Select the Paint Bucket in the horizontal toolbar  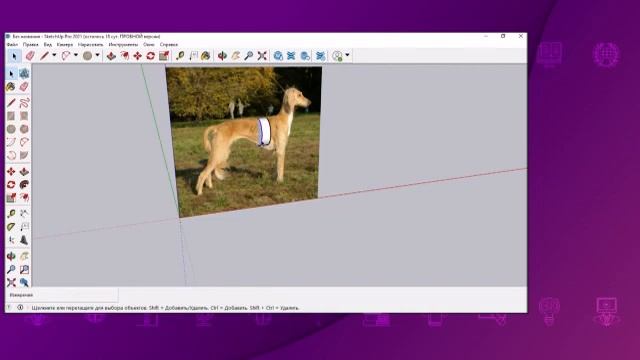click(x=206, y=56)
